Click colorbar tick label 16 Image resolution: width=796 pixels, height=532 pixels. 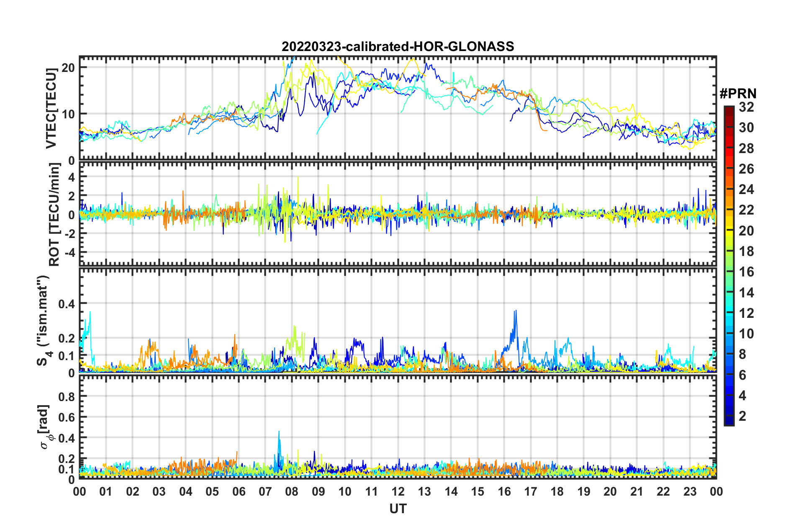coord(747,272)
